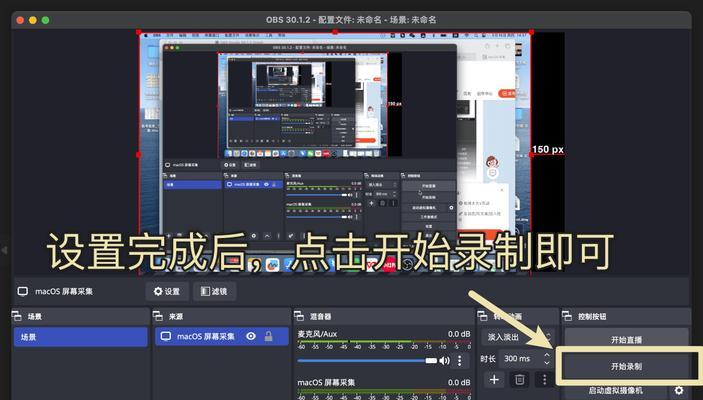Screen dimensions: 703x400
Task: Decrease 时长 duration with the down arrow
Action: 547,362
